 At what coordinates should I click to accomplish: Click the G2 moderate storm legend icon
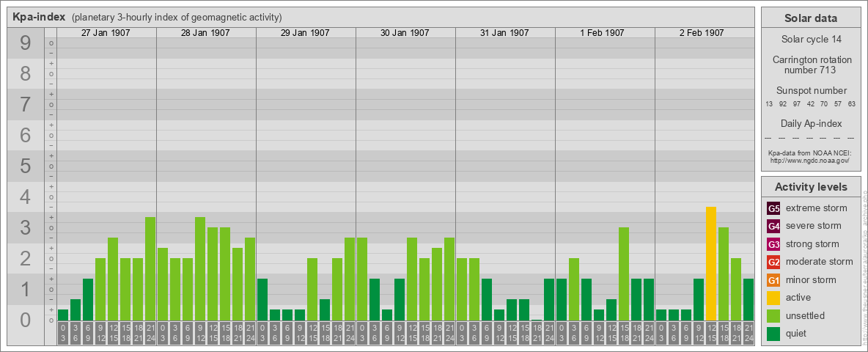773,262
